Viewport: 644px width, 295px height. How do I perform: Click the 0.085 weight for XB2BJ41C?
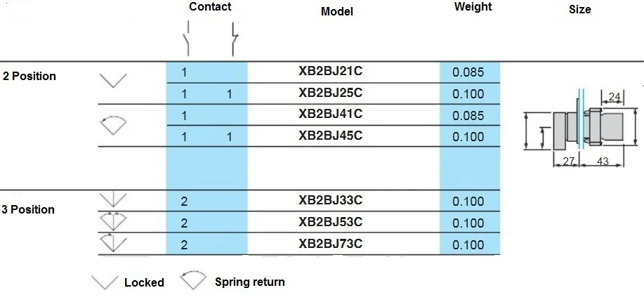point(468,115)
